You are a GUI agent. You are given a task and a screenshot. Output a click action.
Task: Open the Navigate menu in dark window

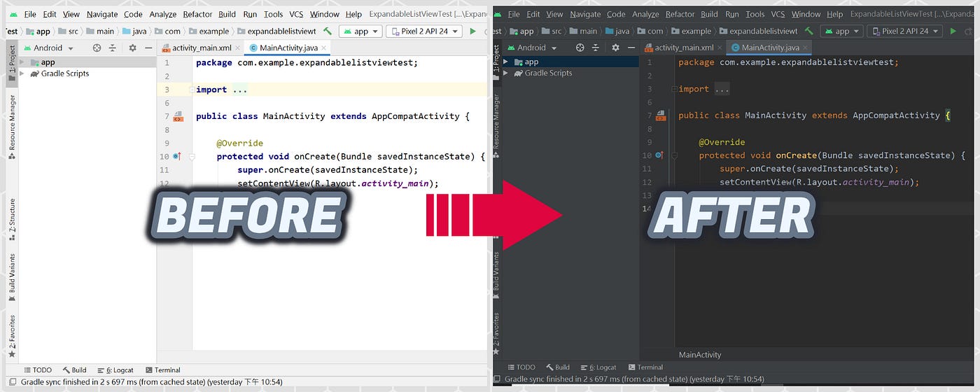click(x=585, y=14)
